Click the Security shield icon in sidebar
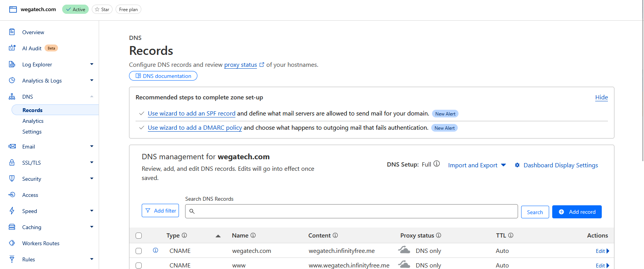The width and height of the screenshot is (644, 269). 12,178
